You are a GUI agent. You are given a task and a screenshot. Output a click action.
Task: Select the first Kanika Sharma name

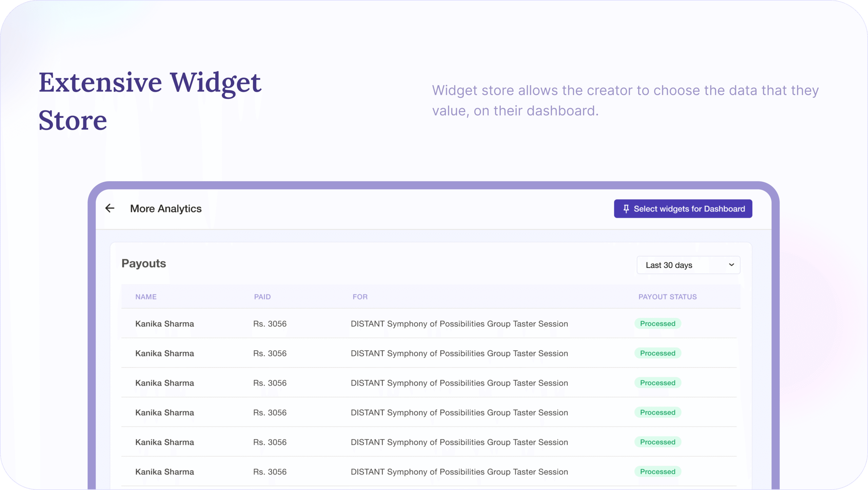coord(164,324)
